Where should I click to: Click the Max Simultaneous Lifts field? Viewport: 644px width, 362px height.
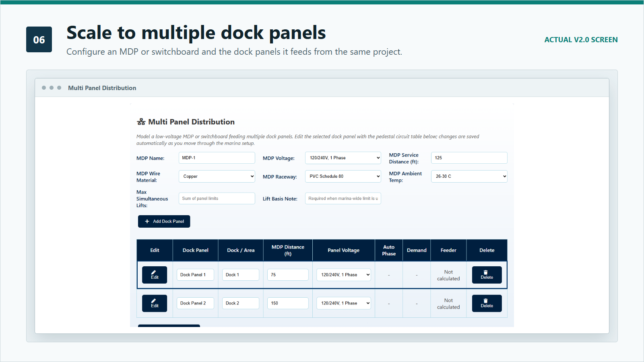click(x=217, y=198)
